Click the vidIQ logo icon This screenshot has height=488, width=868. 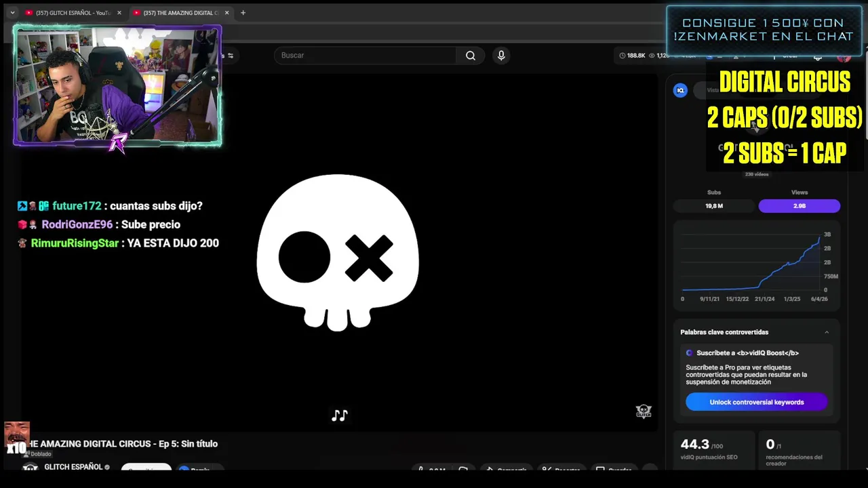tap(680, 90)
